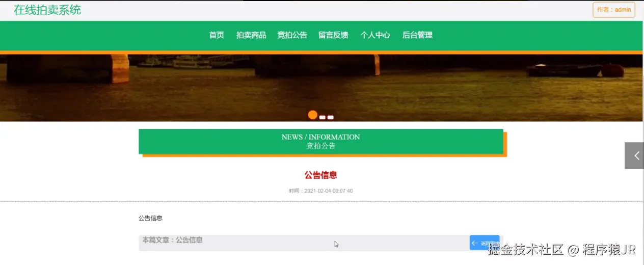Open 后台管理 from the navigation bar
Screen dimensions: 644x265
click(417, 35)
